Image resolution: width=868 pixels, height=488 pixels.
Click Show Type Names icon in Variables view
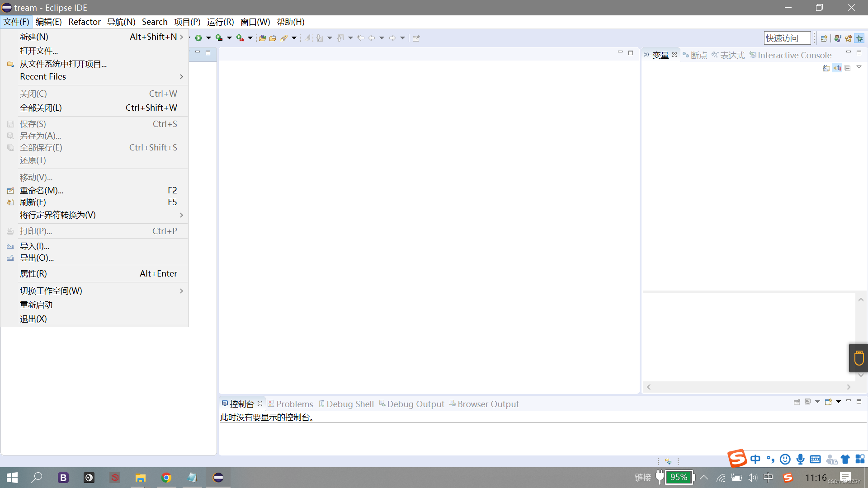click(826, 68)
